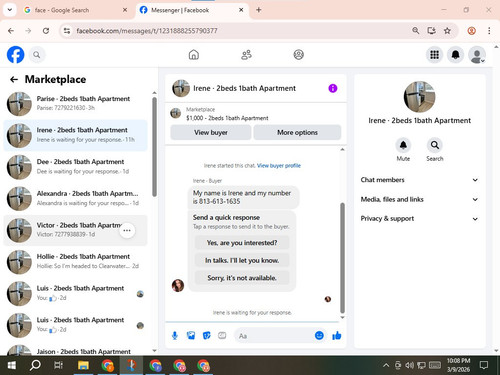
Task: Open the Friends icon in top navigation
Action: click(246, 55)
